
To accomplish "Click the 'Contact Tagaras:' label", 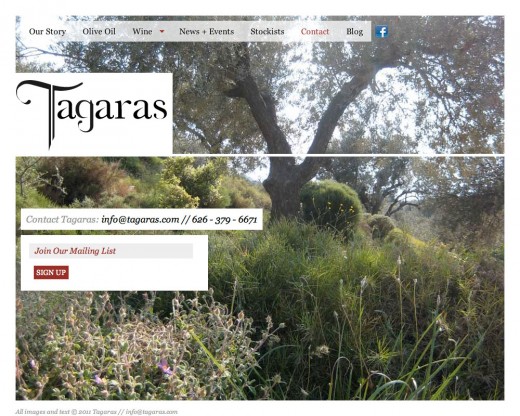I will (x=62, y=220).
